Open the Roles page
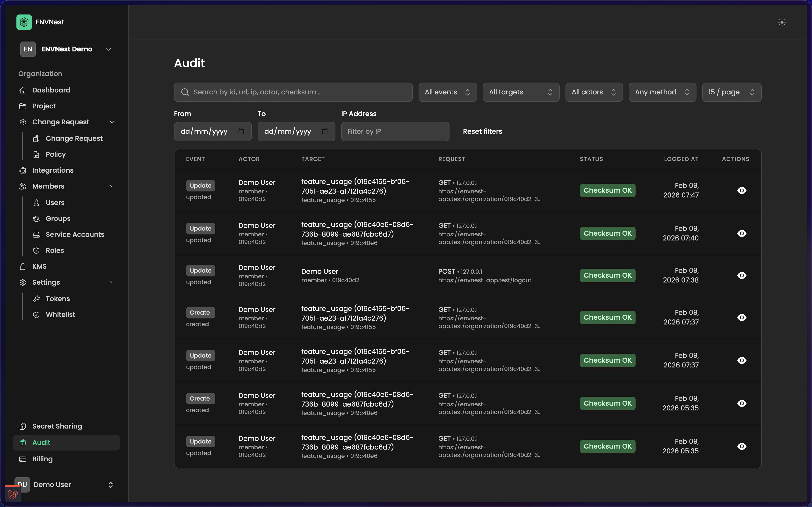Screen dimensions: 812x507 [x=55, y=250]
